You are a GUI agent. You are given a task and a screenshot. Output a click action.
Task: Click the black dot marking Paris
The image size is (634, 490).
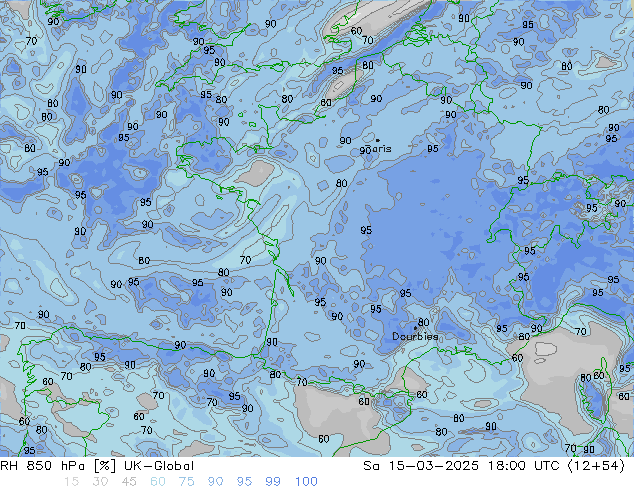point(378,140)
